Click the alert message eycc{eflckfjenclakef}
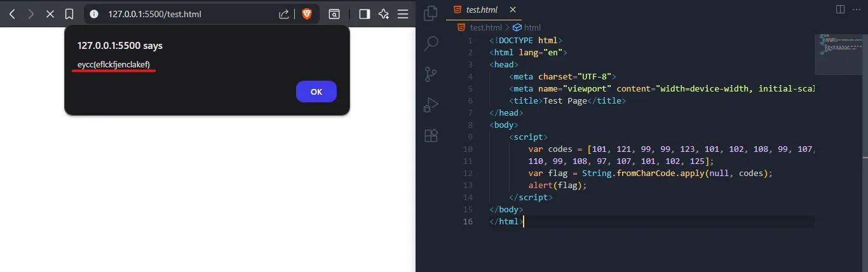Image resolution: width=868 pixels, height=272 pixels. 114,64
